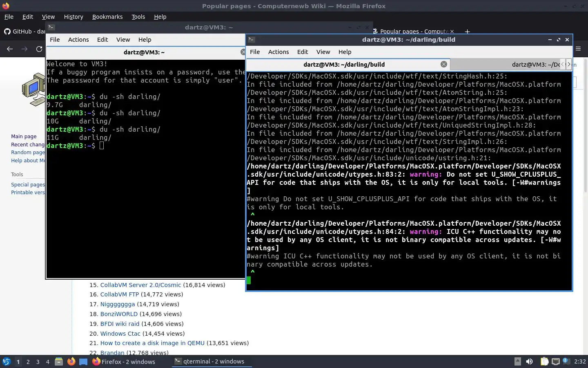Open Actions menu in the left terminal window
Image resolution: width=588 pixels, height=368 pixels.
coord(78,40)
